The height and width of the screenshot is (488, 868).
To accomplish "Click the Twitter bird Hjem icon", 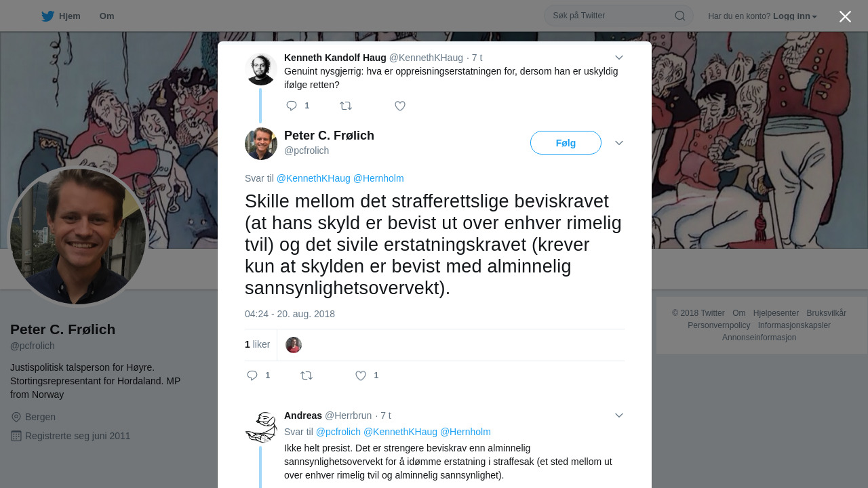I will [x=47, y=16].
